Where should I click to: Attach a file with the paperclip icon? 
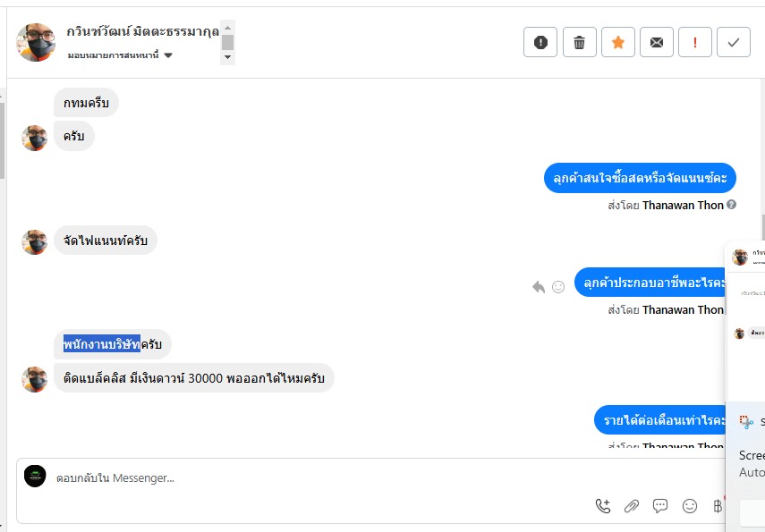632,506
